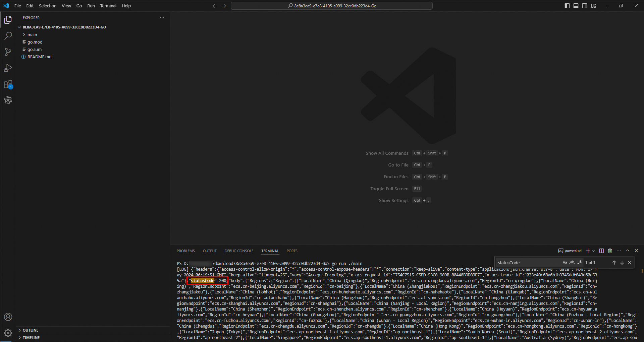Open the go.mod file
Image resolution: width=644 pixels, height=342 pixels.
(x=35, y=42)
